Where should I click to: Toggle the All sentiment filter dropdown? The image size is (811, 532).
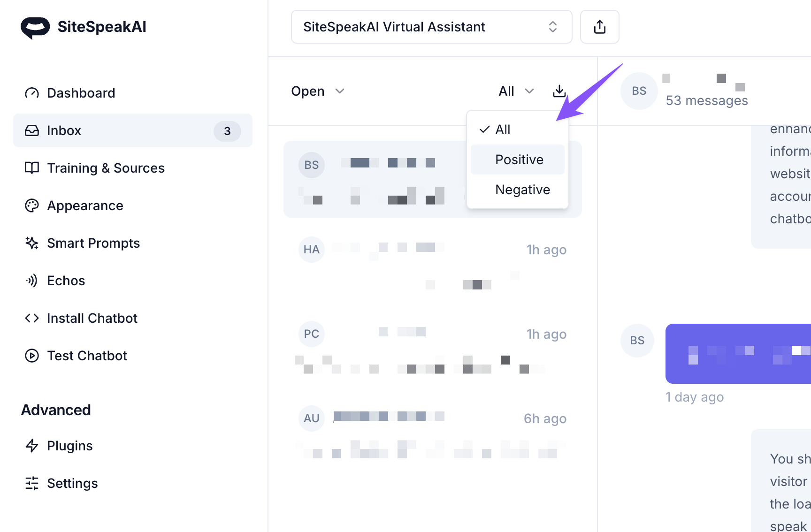[x=516, y=91]
